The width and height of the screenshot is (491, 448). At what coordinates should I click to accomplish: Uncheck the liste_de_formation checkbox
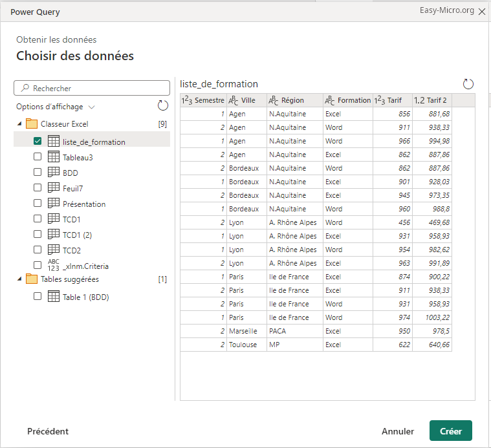38,141
